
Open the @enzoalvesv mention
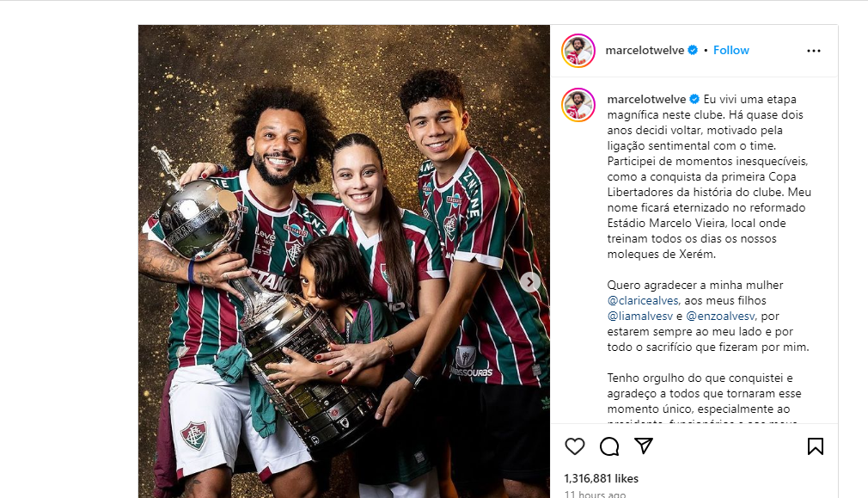point(720,317)
